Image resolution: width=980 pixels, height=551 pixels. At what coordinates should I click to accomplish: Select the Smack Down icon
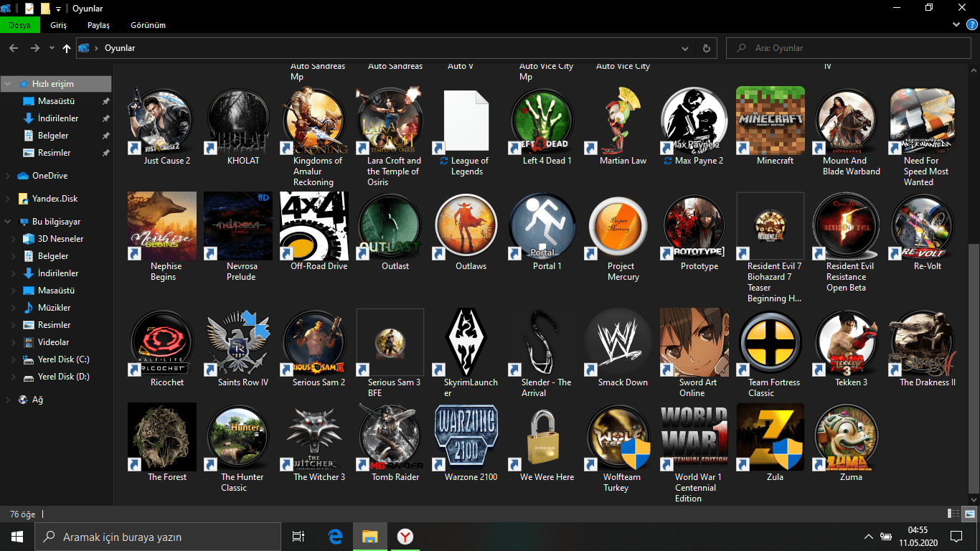click(618, 342)
